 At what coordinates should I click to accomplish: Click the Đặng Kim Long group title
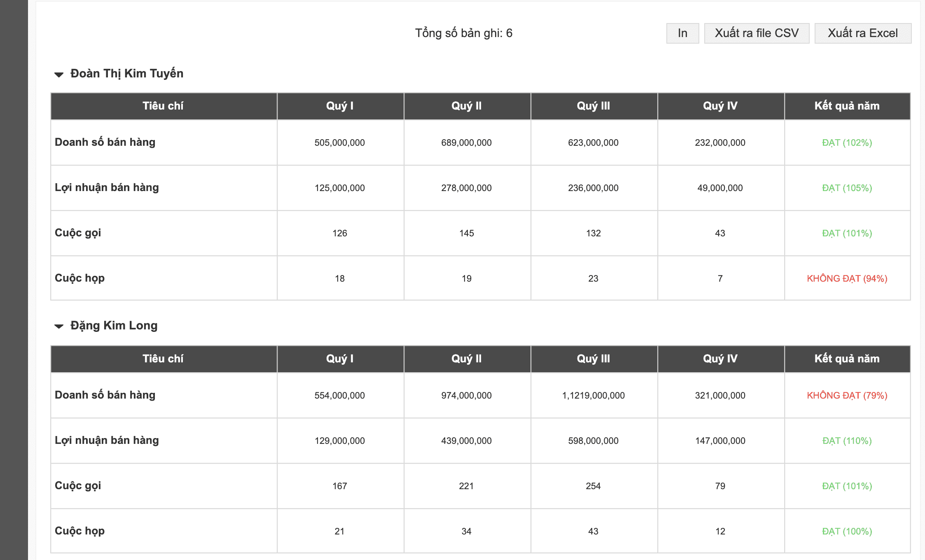114,325
